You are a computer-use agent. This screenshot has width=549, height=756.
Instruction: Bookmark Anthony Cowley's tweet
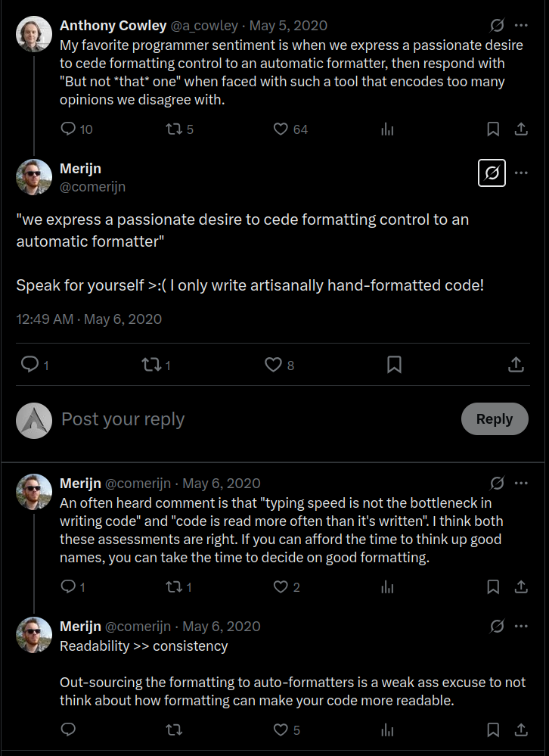(493, 129)
